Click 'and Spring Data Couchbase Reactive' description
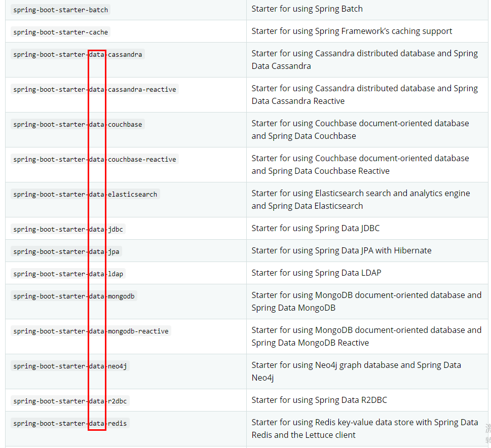491x448 pixels. (x=321, y=171)
